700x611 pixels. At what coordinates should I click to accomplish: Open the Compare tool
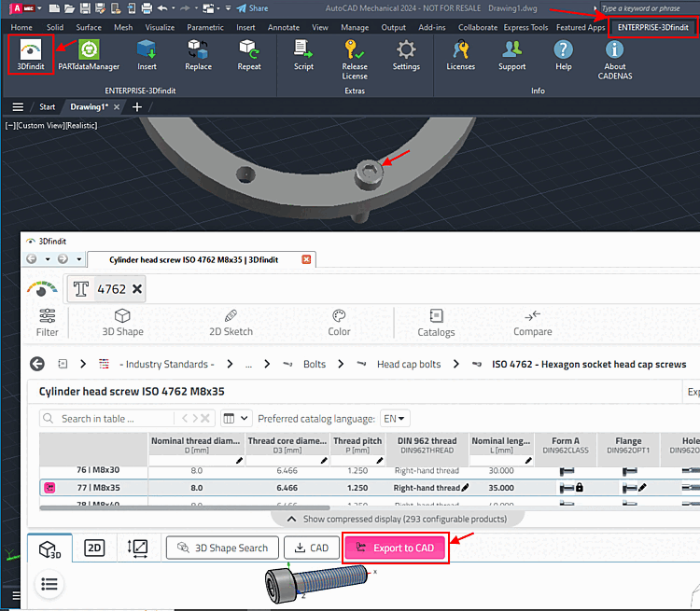point(533,322)
